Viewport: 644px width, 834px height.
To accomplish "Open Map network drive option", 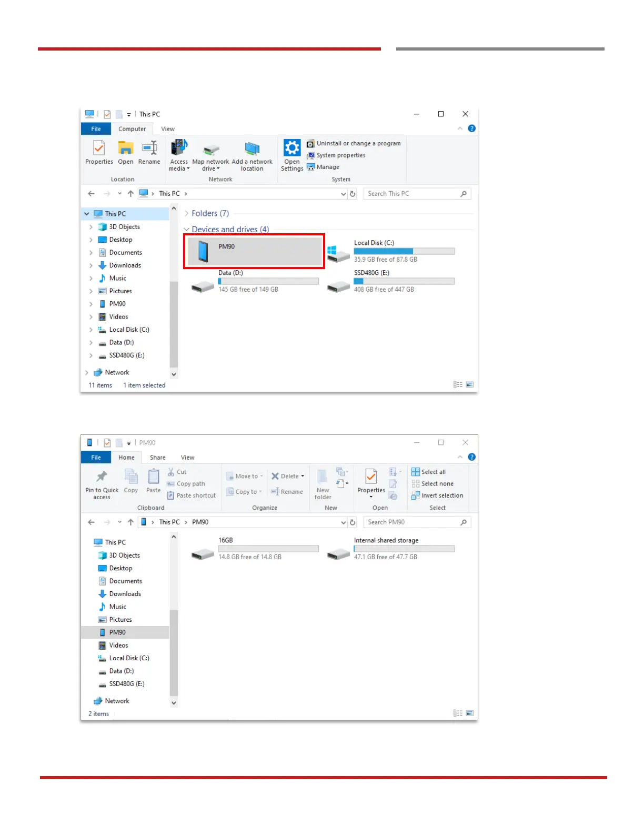I will [210, 157].
